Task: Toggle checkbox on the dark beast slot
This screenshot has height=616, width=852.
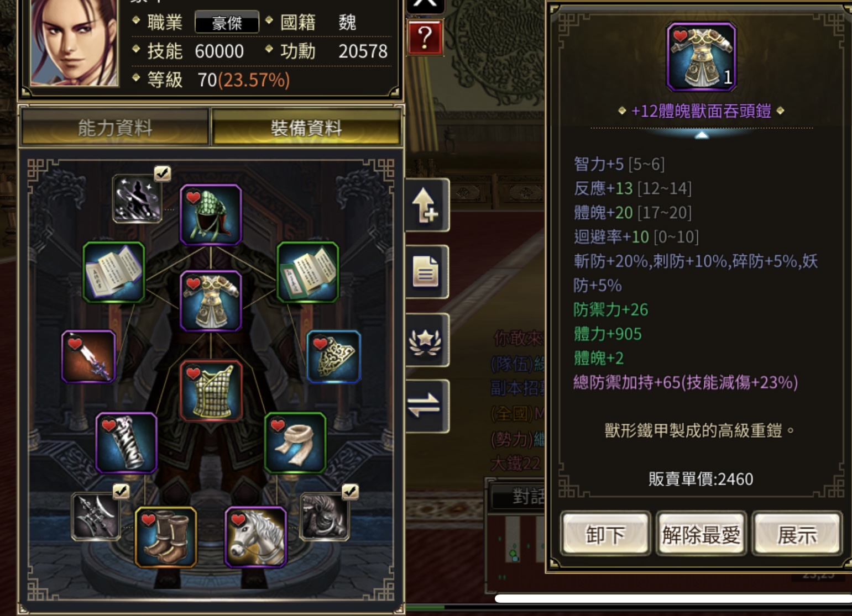Action: 350,491
